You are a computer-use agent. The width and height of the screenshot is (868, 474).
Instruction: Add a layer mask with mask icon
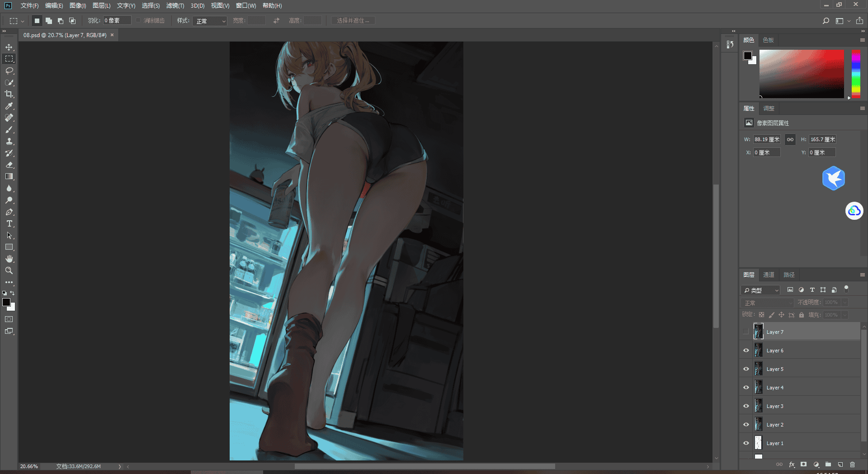[x=803, y=465]
